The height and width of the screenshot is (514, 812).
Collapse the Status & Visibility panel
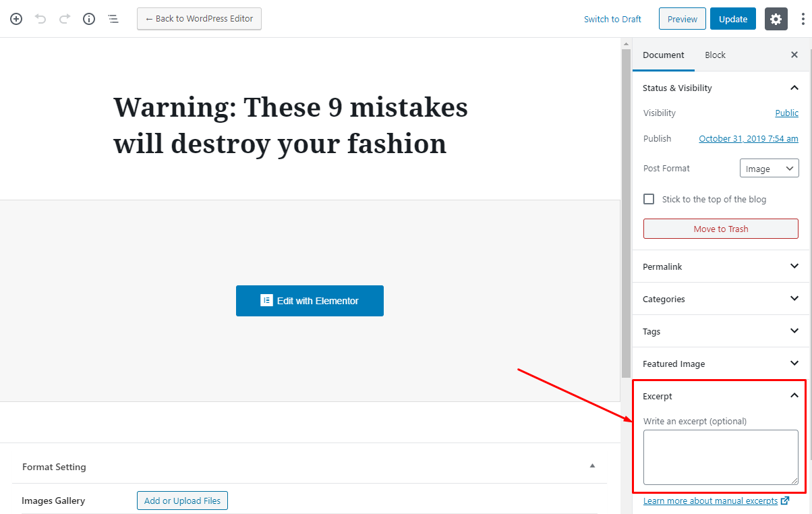720,88
